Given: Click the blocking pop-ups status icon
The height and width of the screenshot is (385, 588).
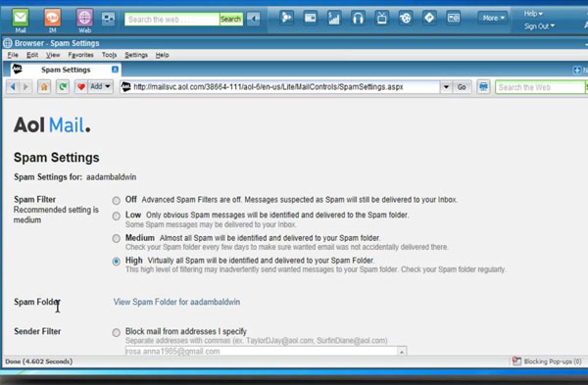Looking at the screenshot, I should pos(516,361).
